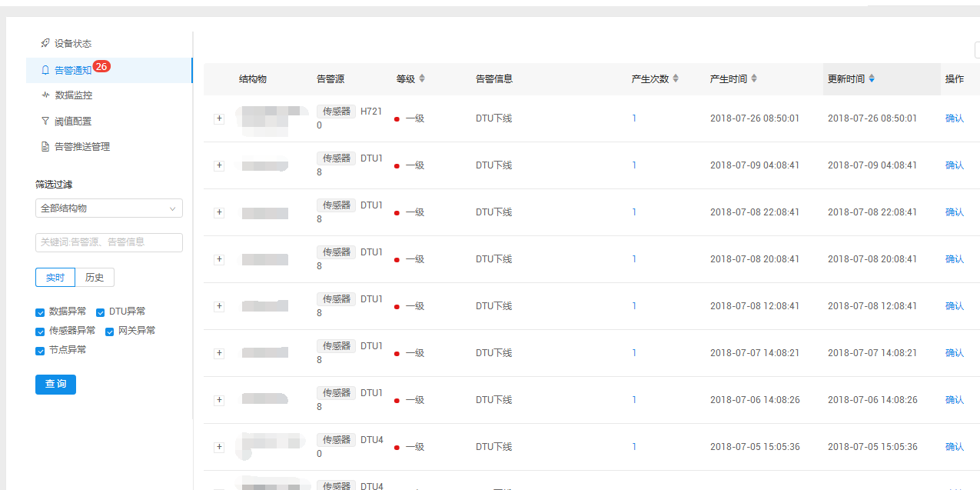This screenshot has width=980, height=490.
Task: Click the keyword search input field
Action: [x=108, y=242]
